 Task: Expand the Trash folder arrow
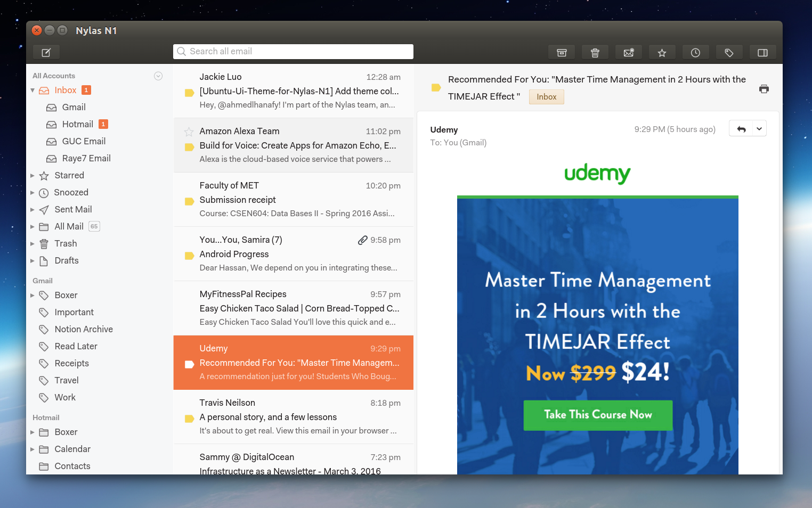pyautogui.click(x=33, y=244)
